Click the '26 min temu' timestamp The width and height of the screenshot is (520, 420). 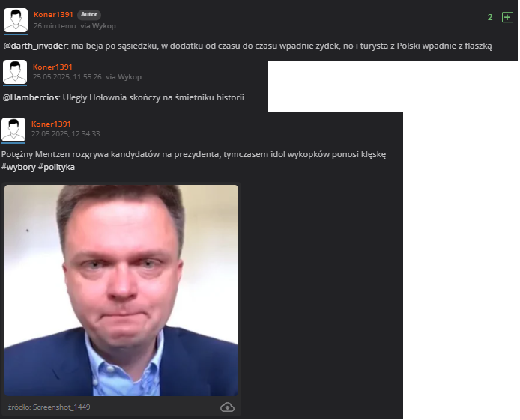click(55, 26)
